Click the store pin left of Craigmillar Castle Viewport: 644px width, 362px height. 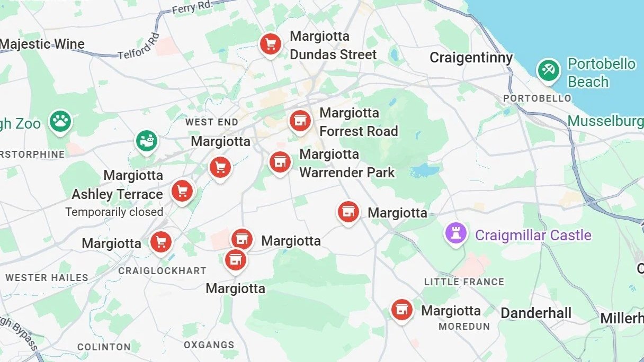click(348, 213)
